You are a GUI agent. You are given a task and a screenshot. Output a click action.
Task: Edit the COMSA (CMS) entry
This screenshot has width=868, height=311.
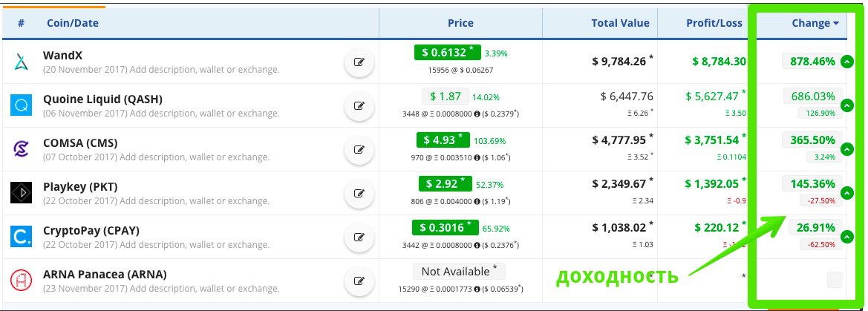tap(359, 149)
